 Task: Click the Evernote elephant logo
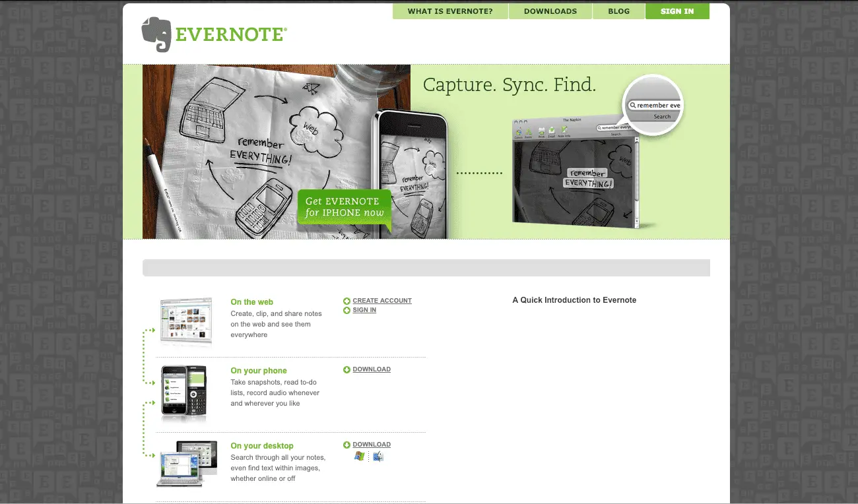pos(158,35)
